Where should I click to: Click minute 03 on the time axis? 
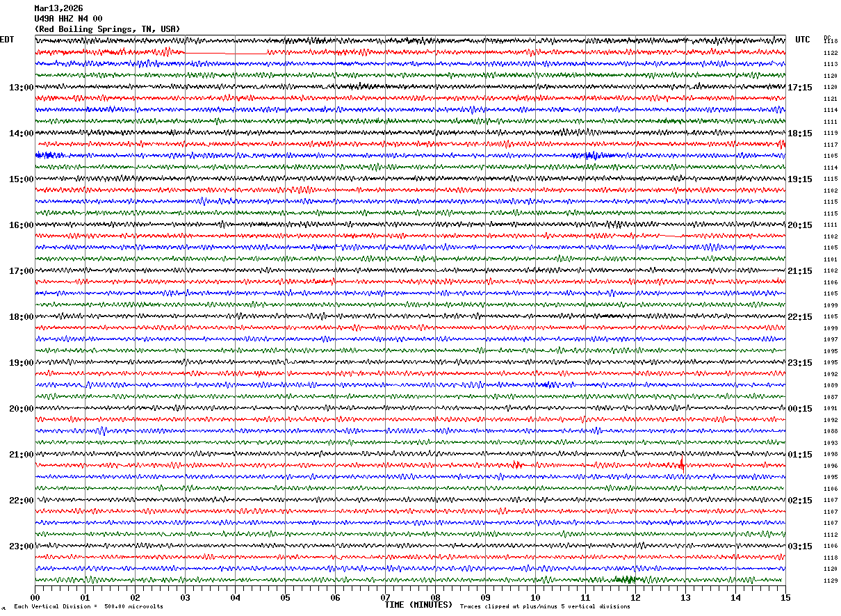(x=185, y=597)
